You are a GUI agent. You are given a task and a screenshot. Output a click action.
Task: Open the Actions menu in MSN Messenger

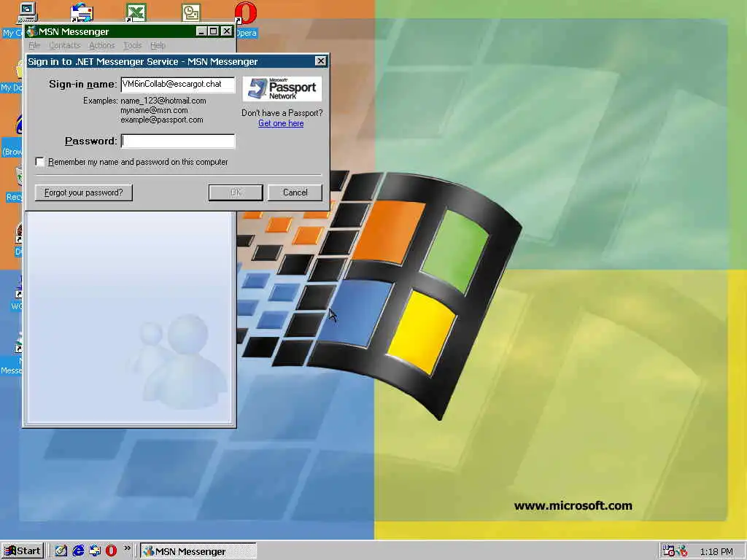[x=102, y=45]
